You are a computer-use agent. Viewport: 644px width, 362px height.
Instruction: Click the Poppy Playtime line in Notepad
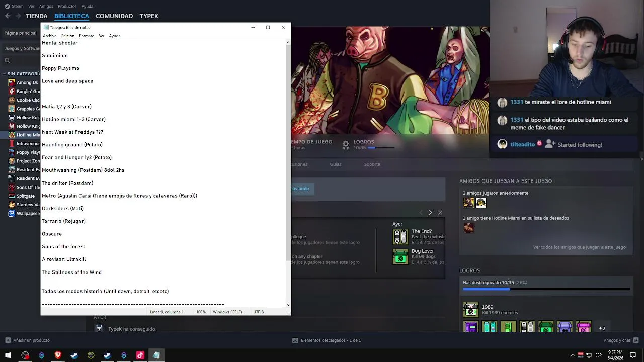tap(60, 68)
